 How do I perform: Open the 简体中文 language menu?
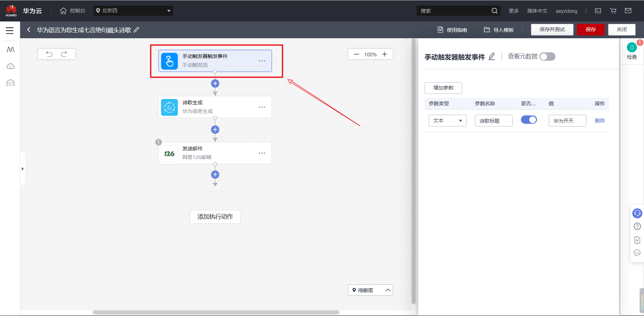[x=537, y=11]
